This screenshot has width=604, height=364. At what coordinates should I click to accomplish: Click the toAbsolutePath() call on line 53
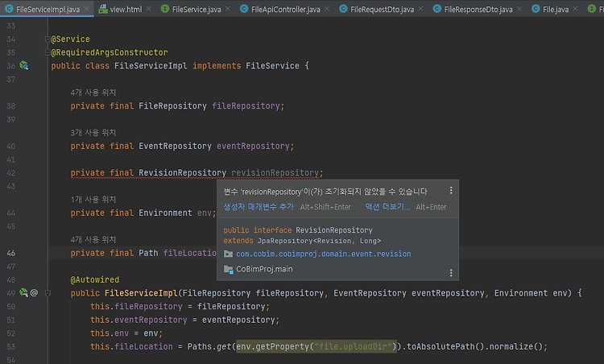[445, 346]
